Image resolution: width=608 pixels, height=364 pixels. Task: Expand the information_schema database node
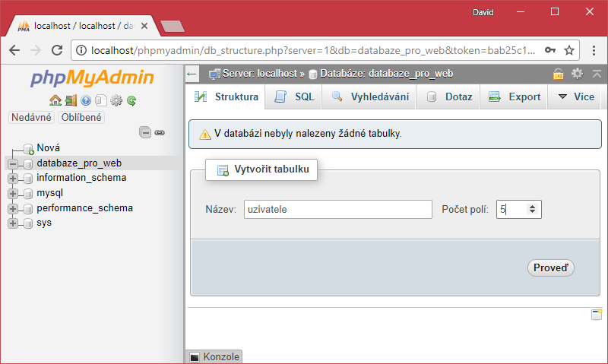(x=13, y=179)
